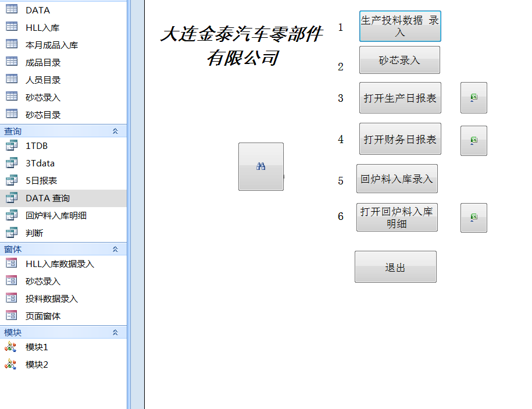
Task: Open the HLL入库 table
Action: point(42,27)
